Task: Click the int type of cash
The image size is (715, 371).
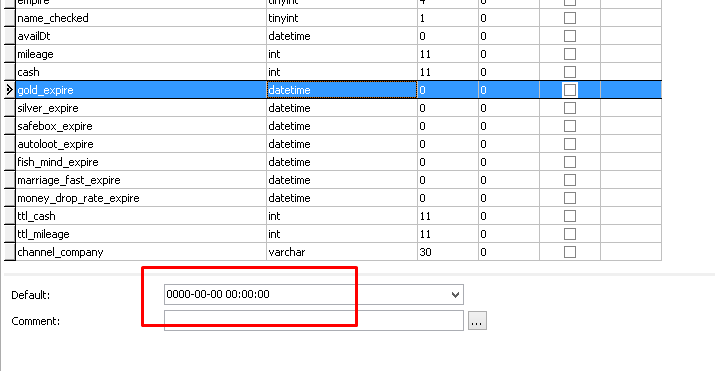Action: coord(274,72)
